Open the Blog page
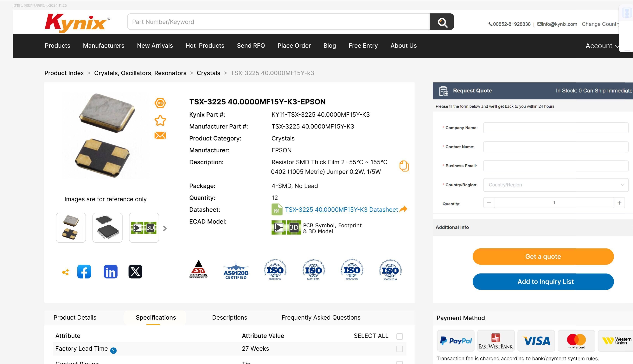 coord(330,46)
